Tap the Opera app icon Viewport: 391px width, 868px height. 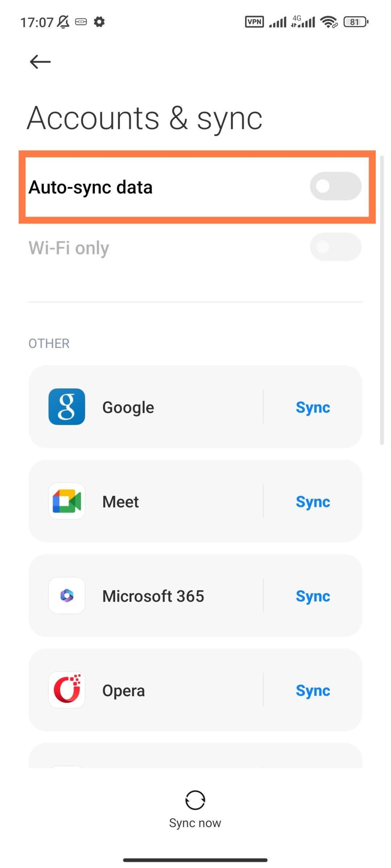tap(67, 690)
